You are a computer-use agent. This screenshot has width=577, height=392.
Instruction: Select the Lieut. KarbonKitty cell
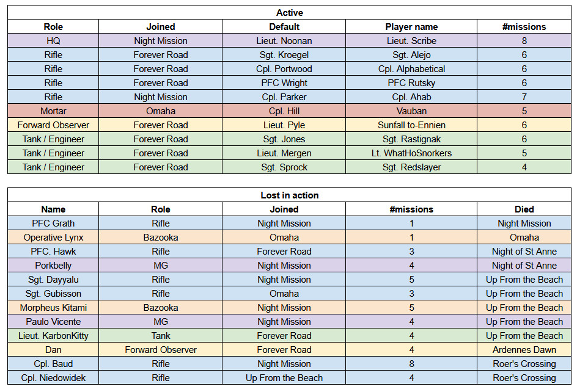pyautogui.click(x=53, y=335)
